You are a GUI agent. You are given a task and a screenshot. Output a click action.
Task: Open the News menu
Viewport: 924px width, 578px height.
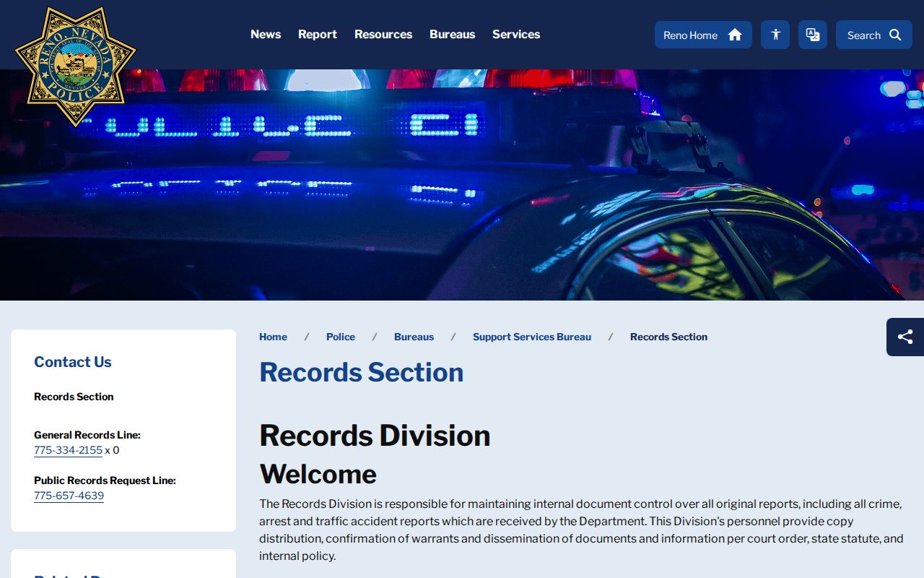click(266, 34)
